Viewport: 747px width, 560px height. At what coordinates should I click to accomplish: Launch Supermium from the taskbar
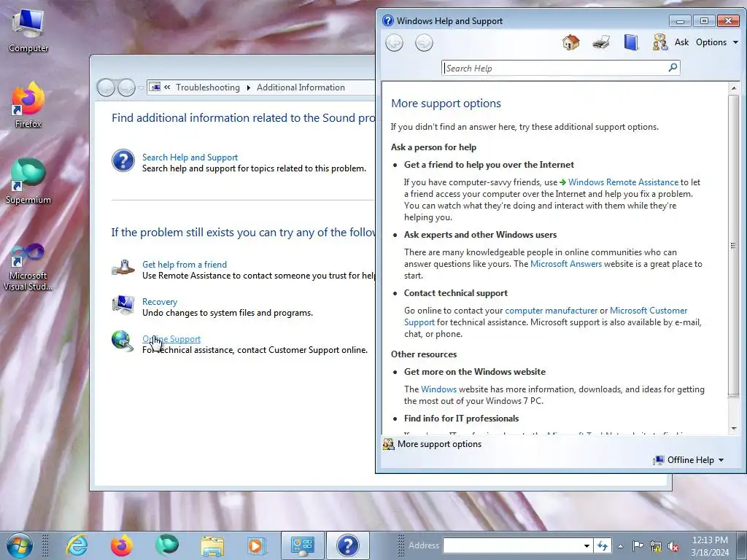167,545
